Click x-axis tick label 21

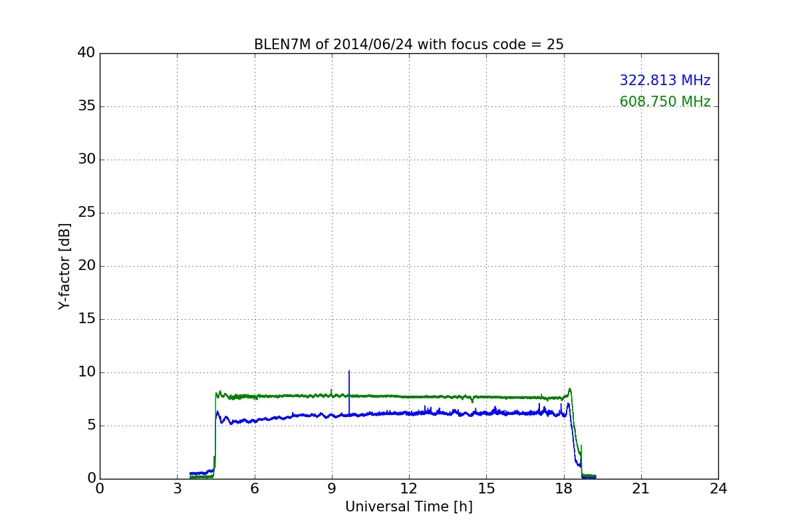[x=641, y=489]
